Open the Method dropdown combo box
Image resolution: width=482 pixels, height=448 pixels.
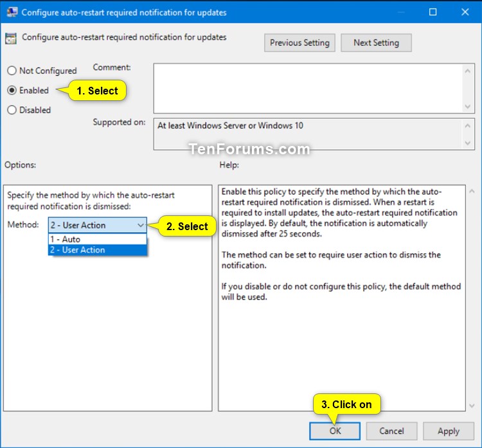(98, 225)
